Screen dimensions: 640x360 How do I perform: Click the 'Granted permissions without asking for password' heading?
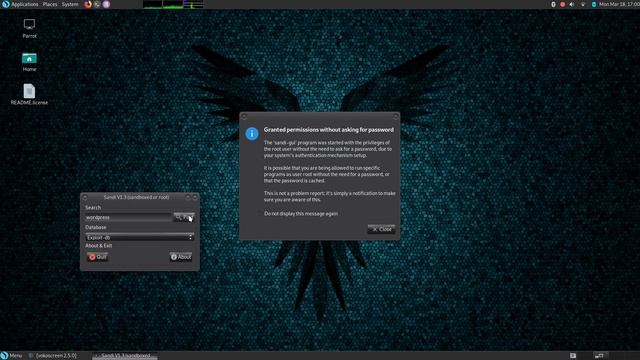329,130
